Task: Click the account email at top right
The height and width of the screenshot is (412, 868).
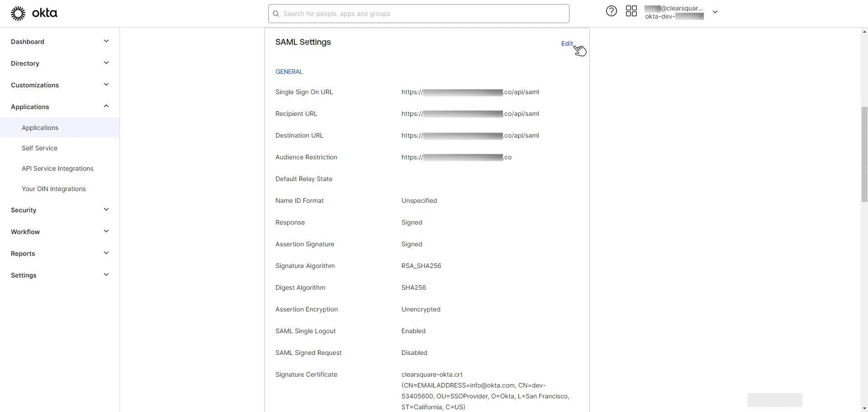Action: pos(674,8)
